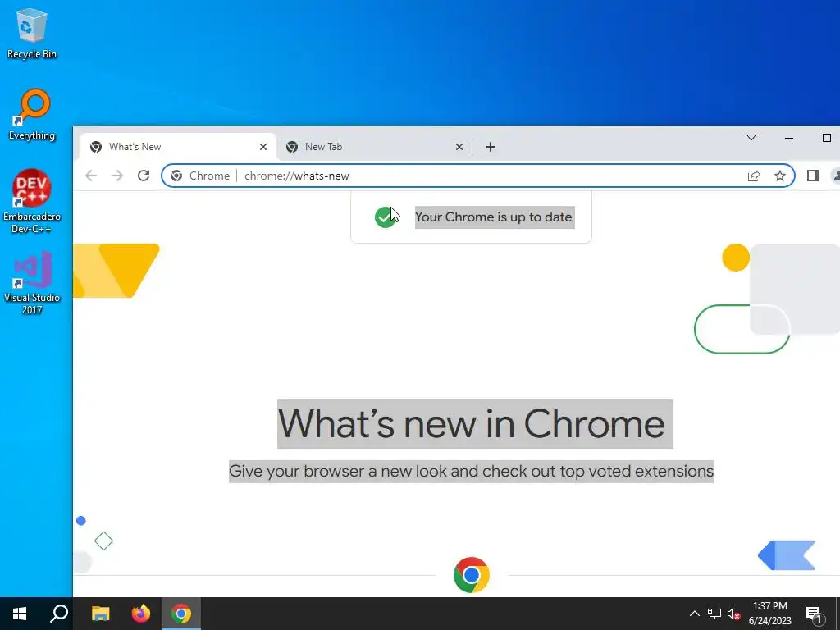Open the notification center icon
The width and height of the screenshot is (840, 630).
(x=814, y=614)
